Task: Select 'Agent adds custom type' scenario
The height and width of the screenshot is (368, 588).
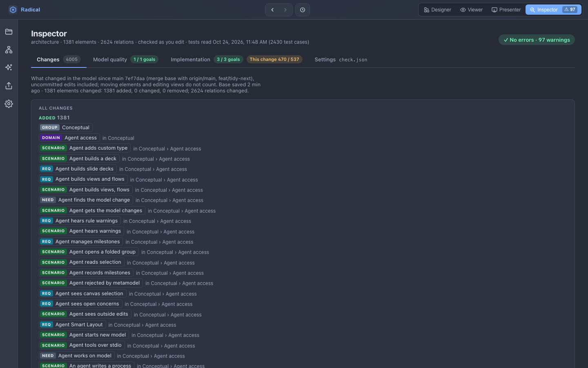Action: click(x=85, y=148)
